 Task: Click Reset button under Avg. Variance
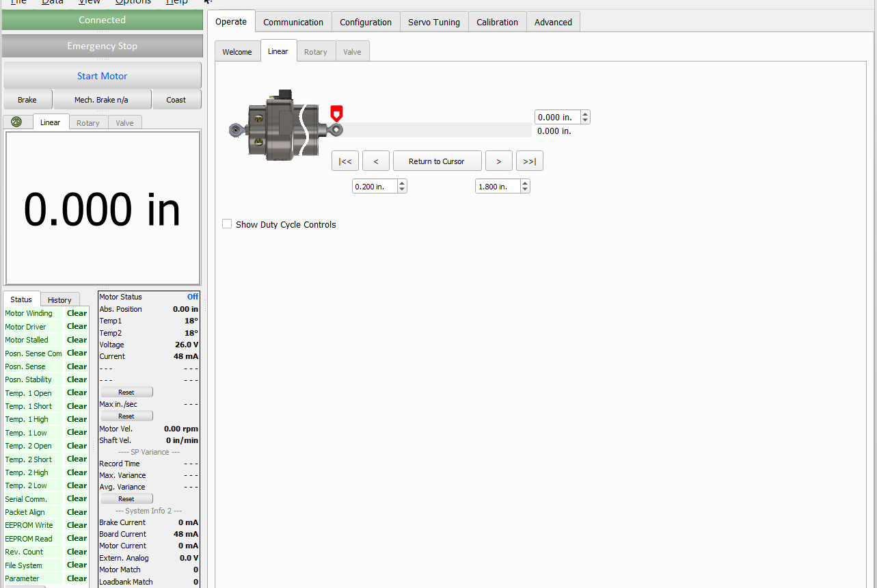(x=126, y=498)
